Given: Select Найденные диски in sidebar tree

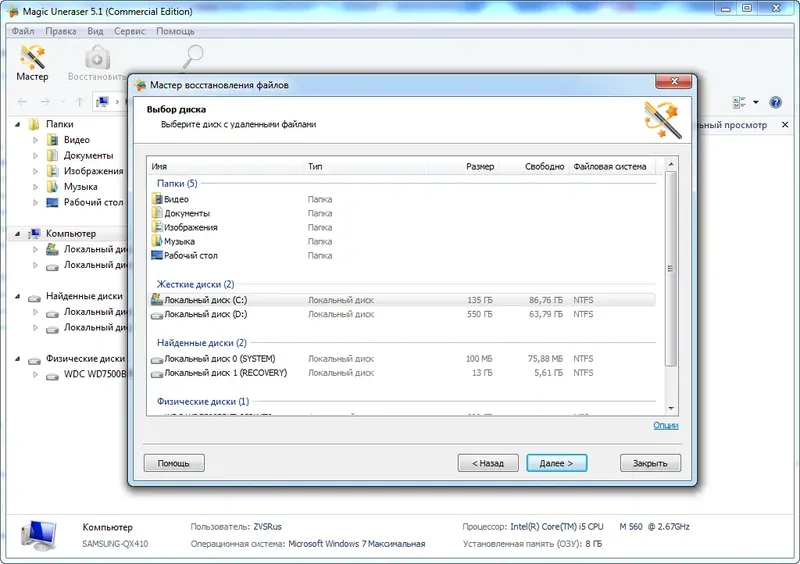Looking at the screenshot, I should [84, 296].
